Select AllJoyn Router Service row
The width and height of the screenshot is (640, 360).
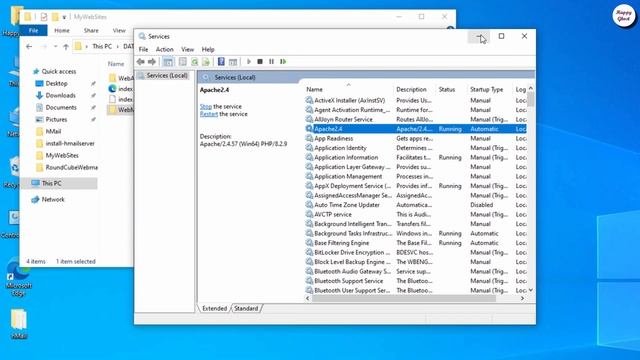416,120
